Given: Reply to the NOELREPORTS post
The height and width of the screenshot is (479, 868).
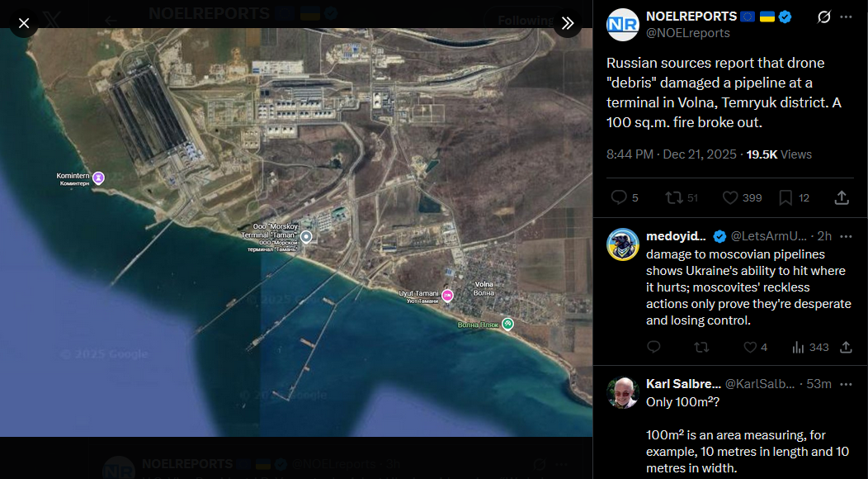Looking at the screenshot, I should tap(618, 198).
